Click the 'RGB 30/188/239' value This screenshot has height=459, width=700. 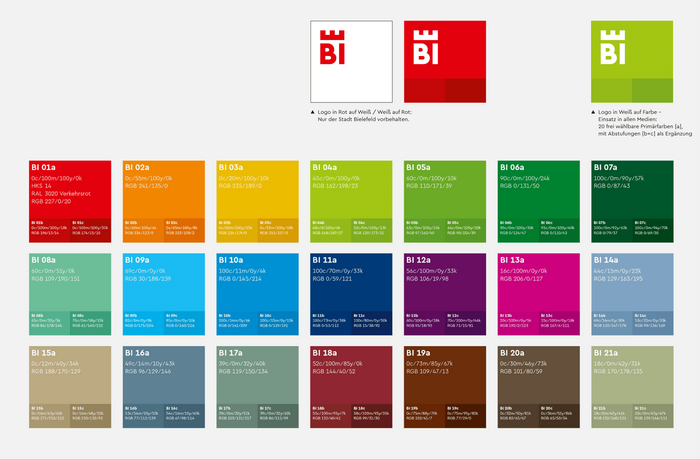click(x=148, y=279)
